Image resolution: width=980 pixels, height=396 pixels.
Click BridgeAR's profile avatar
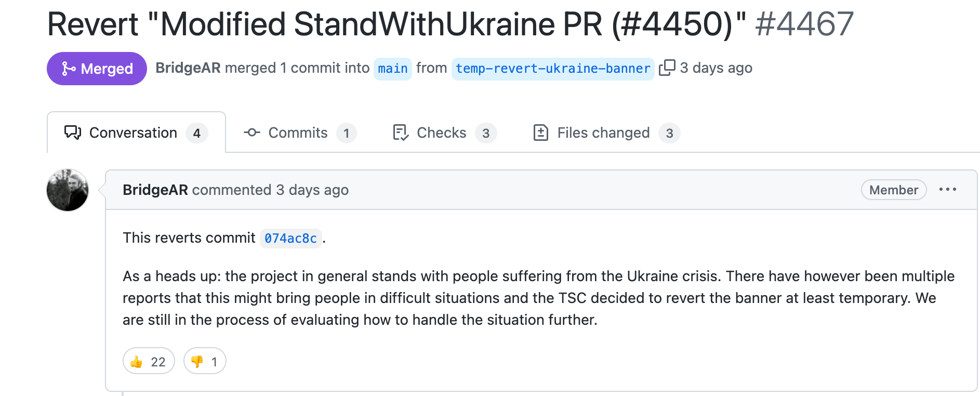coord(68,190)
